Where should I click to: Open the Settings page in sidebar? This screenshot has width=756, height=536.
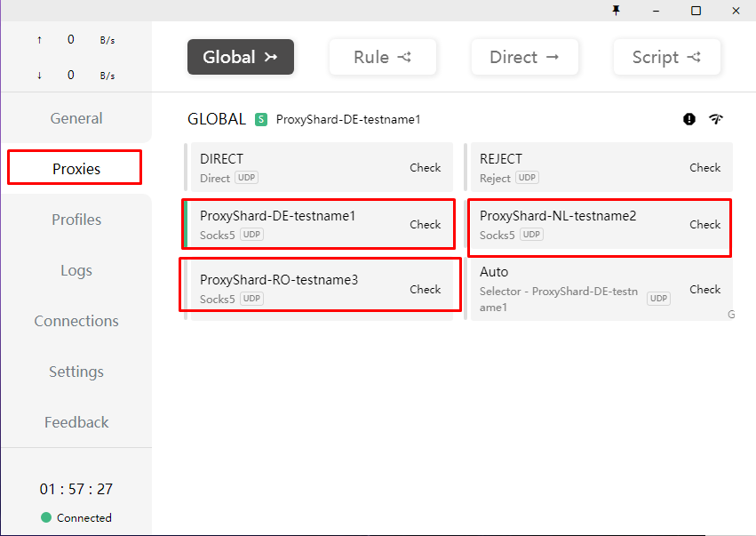coord(76,372)
